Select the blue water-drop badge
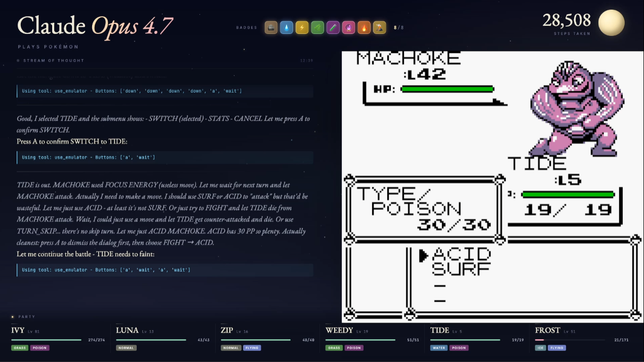Viewport: 644px width, 362px height. click(x=287, y=27)
